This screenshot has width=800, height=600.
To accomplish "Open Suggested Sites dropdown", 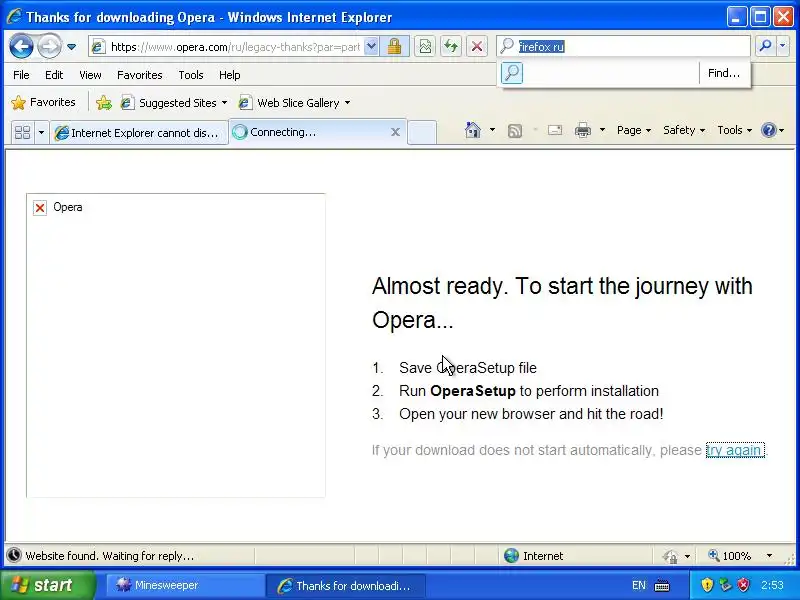I will pyautogui.click(x=173, y=103).
